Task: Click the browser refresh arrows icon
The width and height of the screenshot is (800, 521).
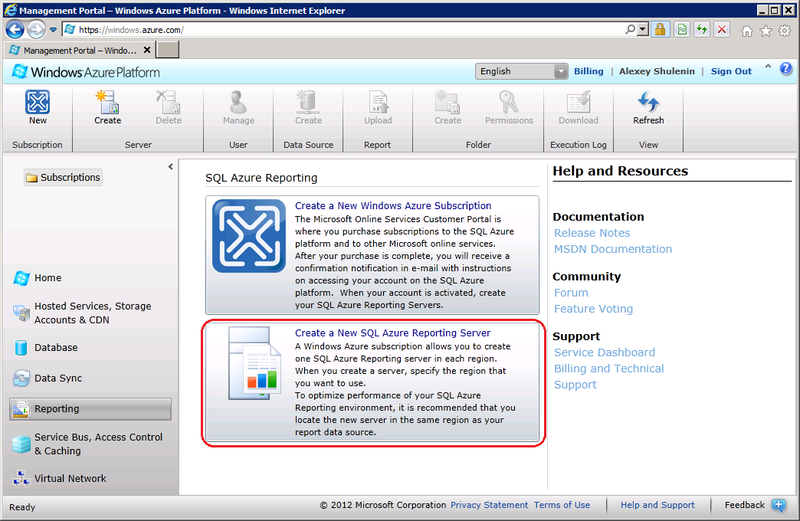Action: [702, 30]
